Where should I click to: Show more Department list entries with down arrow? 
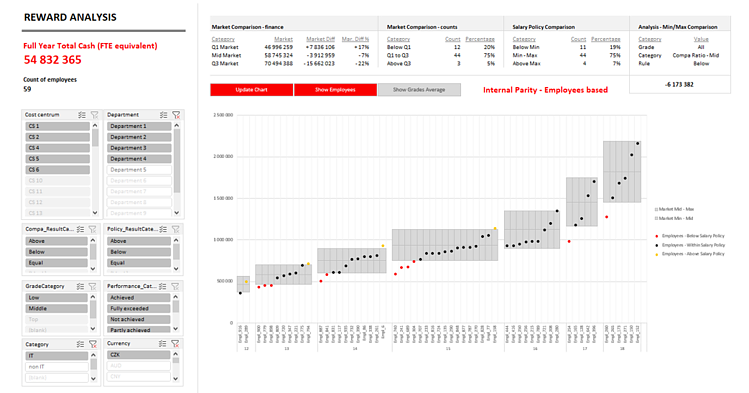tap(177, 213)
